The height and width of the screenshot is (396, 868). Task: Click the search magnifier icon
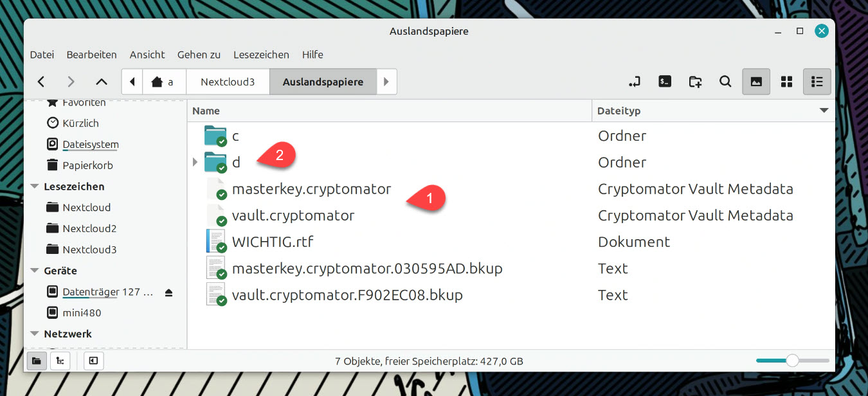[725, 82]
